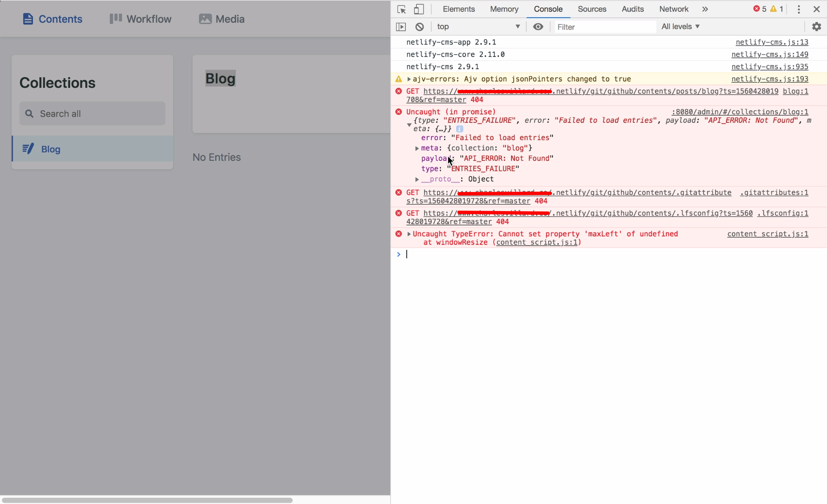Open the :8080/admin/#/collections/blog:1 link
Screen dimensions: 827x504
(740, 112)
